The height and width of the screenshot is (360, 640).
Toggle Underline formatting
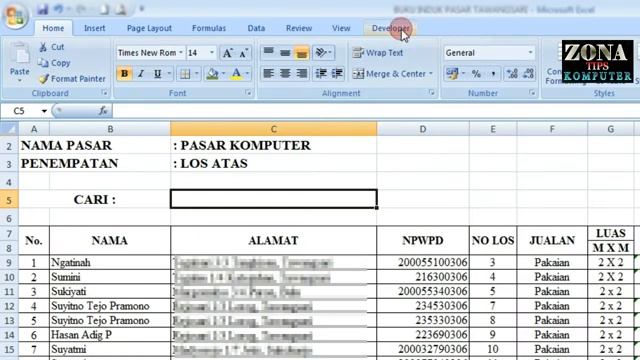click(157, 74)
